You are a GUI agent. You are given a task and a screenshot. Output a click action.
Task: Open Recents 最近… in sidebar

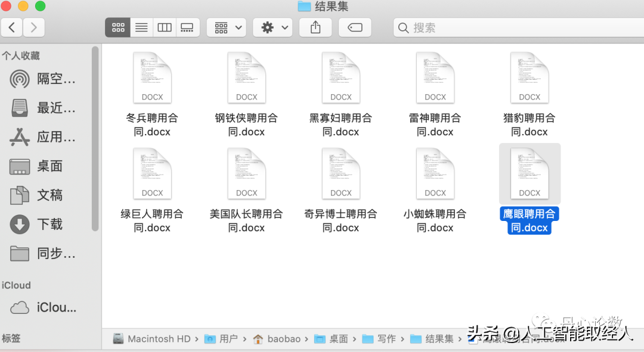coord(43,108)
